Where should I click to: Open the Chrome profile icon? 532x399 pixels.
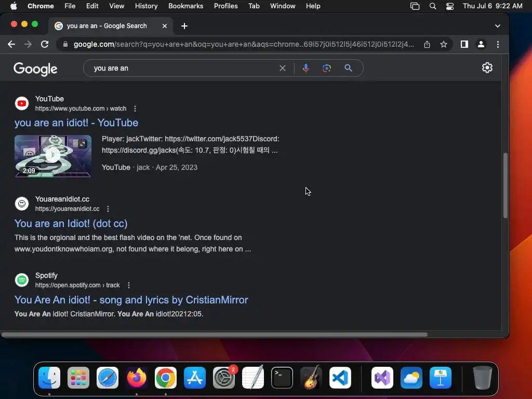point(481,44)
